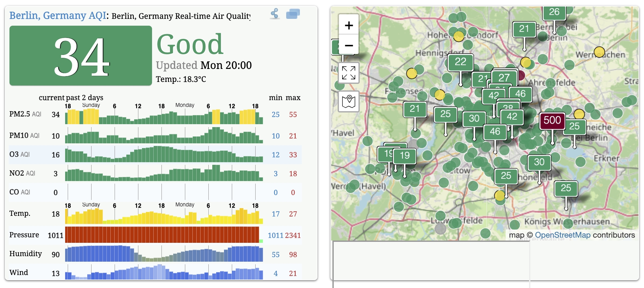Select the dark red 500 AQI marker
644x288 pixels.
[552, 121]
